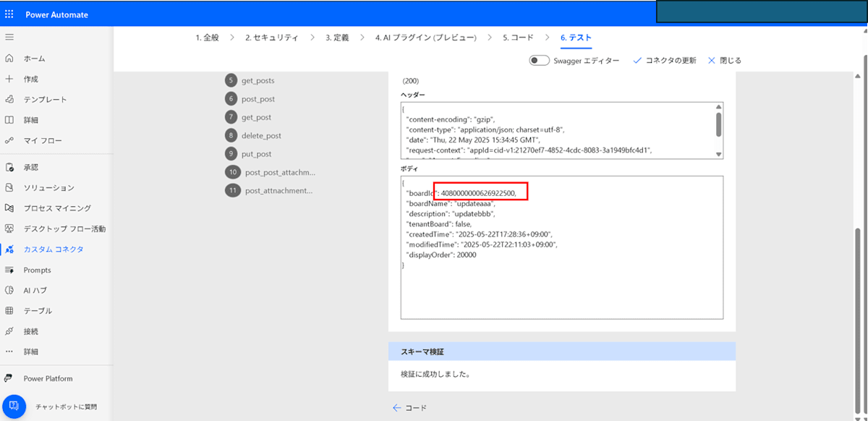This screenshot has height=421, width=868.
Task: Click the back arrow icon beside コード
Action: 396,408
